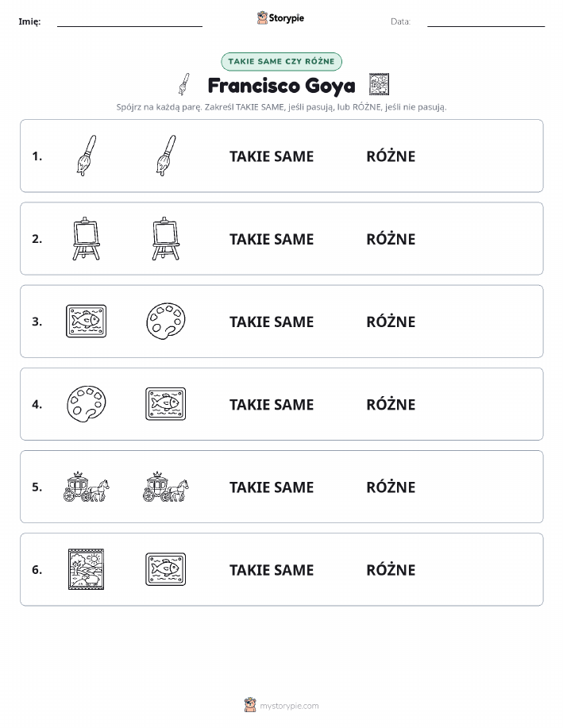The height and width of the screenshot is (728, 563).
Task: Click the Imię name line field
Action: tap(129, 21)
